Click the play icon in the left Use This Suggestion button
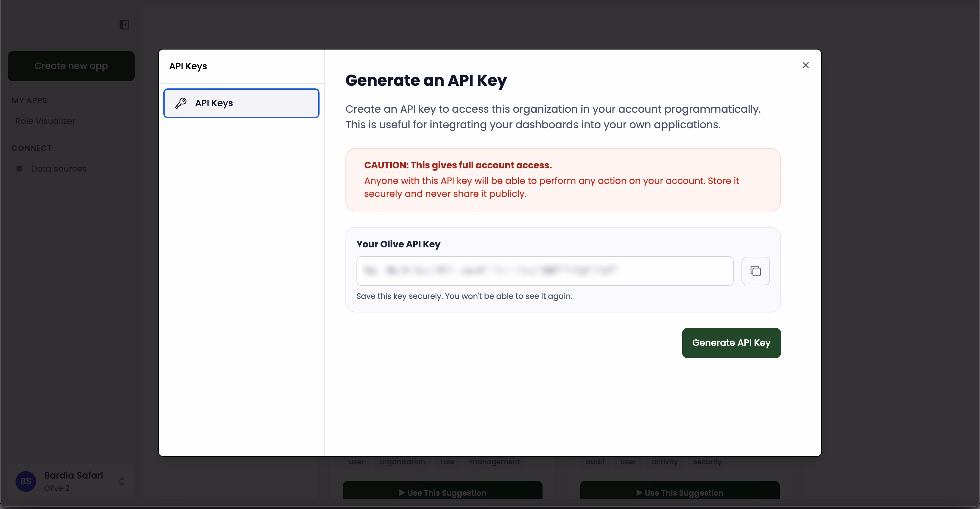The width and height of the screenshot is (980, 509). [x=402, y=492]
